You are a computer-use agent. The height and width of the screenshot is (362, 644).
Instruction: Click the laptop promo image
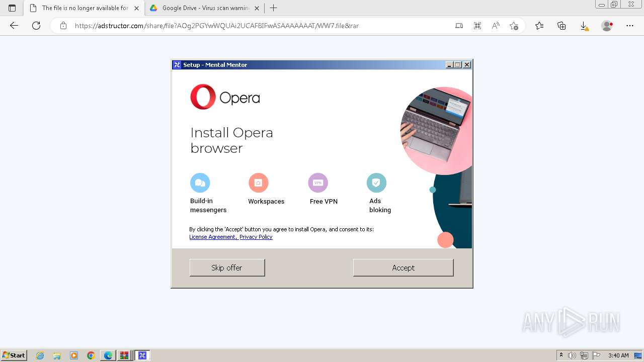436,131
